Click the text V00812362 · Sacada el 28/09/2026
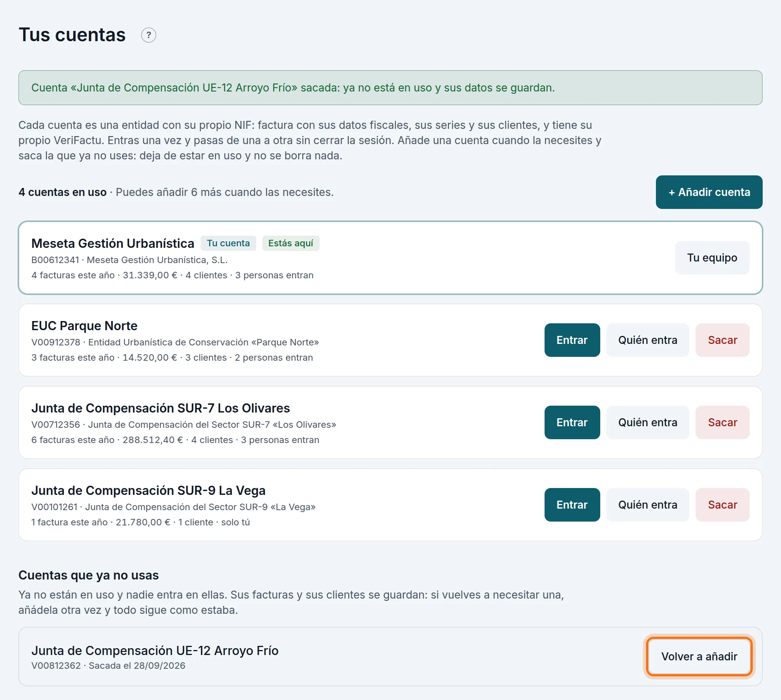The height and width of the screenshot is (700, 781). pyautogui.click(x=108, y=666)
